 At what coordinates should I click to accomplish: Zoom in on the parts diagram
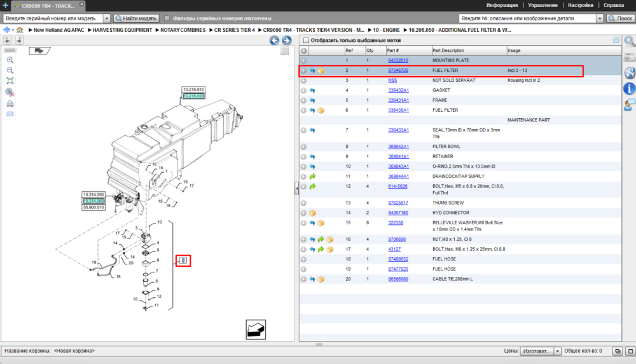pyautogui.click(x=10, y=60)
